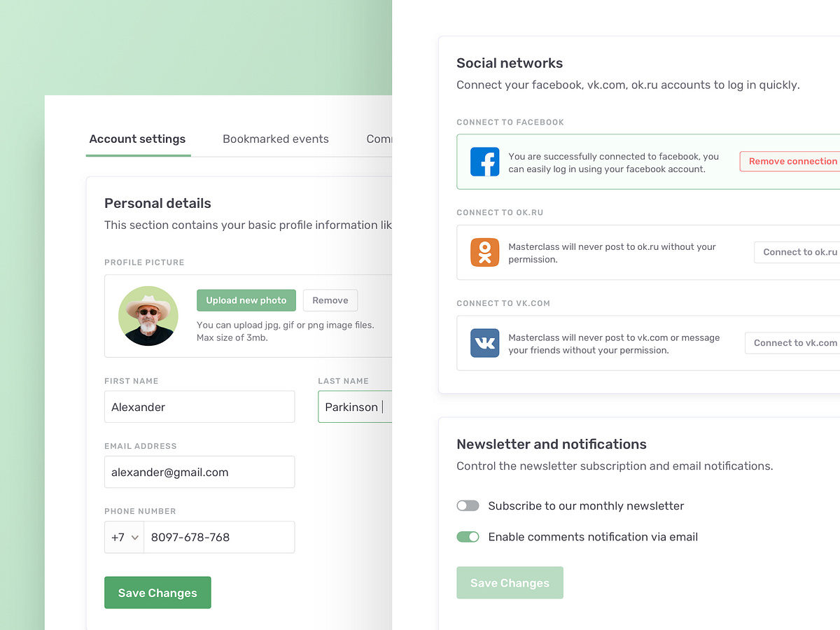Click the vk.com blue logo icon
The width and height of the screenshot is (840, 630).
point(484,343)
